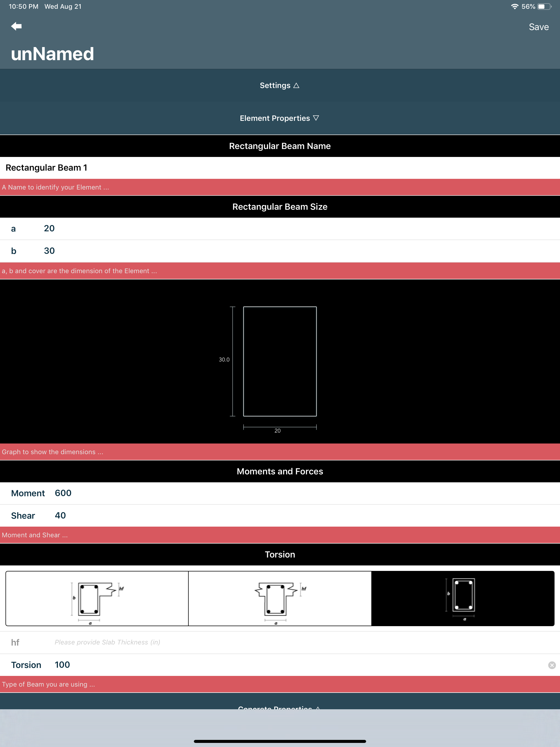Image resolution: width=560 pixels, height=747 pixels.
Task: Click the Shear value 40 field
Action: coord(60,516)
